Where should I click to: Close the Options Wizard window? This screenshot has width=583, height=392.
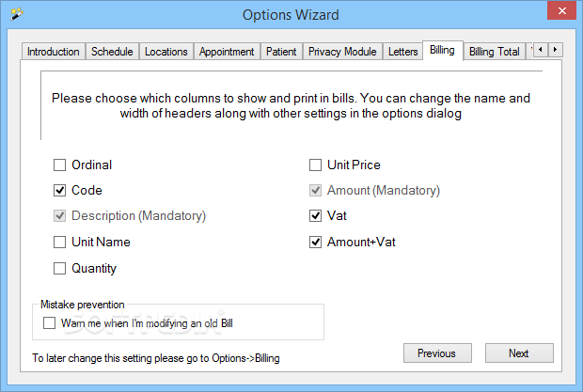(x=561, y=10)
